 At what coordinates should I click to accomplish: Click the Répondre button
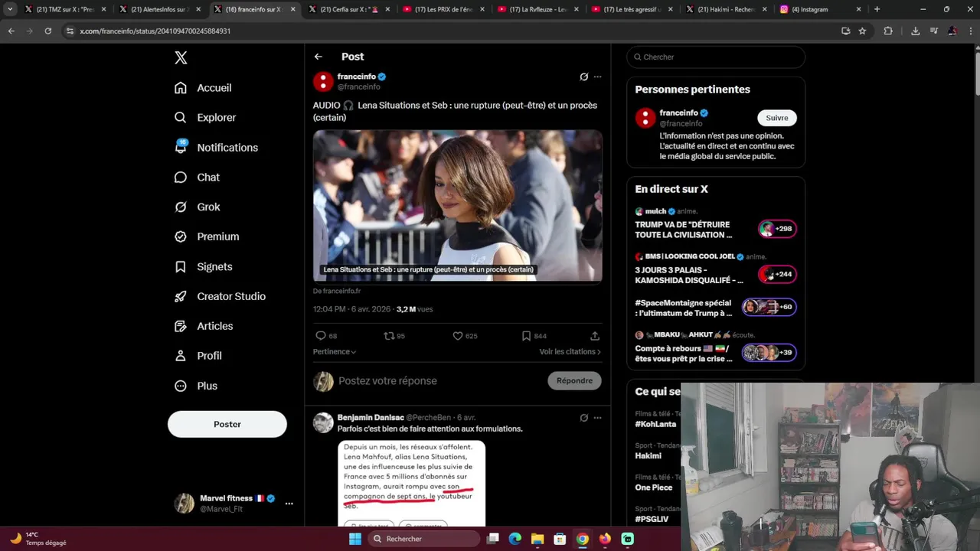click(575, 381)
